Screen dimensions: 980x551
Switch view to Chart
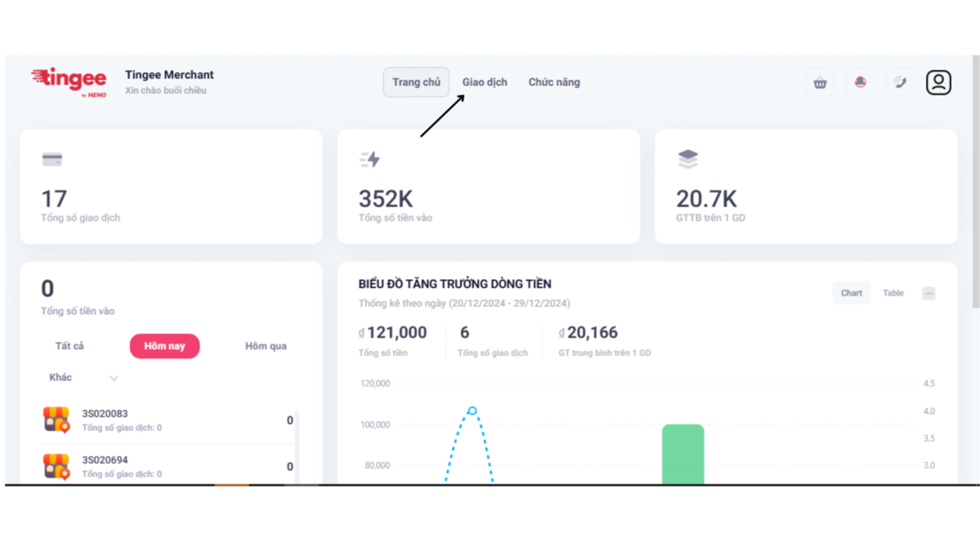tap(851, 293)
